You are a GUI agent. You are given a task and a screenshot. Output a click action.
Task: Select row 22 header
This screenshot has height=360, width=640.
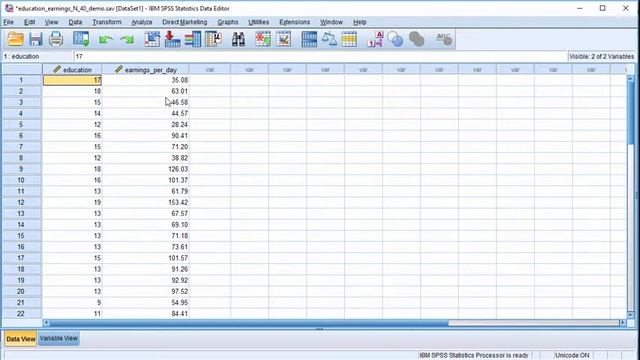[x=21, y=313]
